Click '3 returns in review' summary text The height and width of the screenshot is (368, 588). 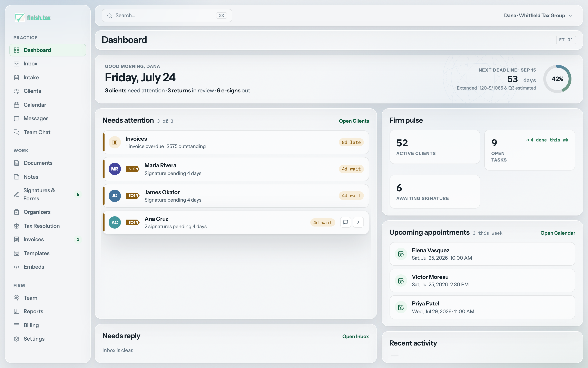coord(191,91)
